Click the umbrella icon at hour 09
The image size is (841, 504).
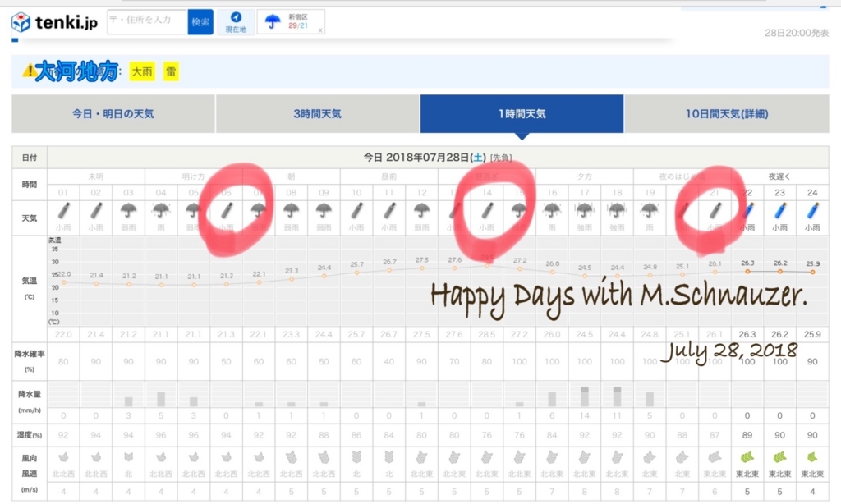pyautogui.click(x=324, y=211)
